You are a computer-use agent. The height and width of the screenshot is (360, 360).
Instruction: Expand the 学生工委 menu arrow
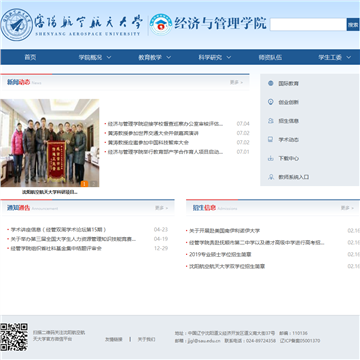coord(349,57)
